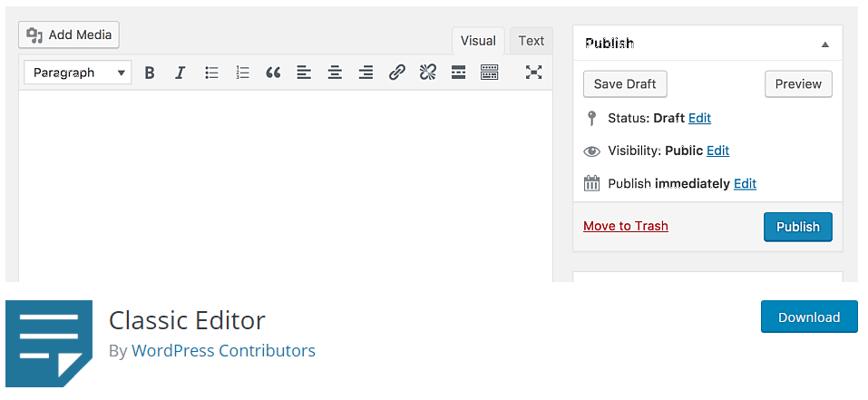Click the Classic Editor title text
This screenshot has width=868, height=400.
click(187, 320)
